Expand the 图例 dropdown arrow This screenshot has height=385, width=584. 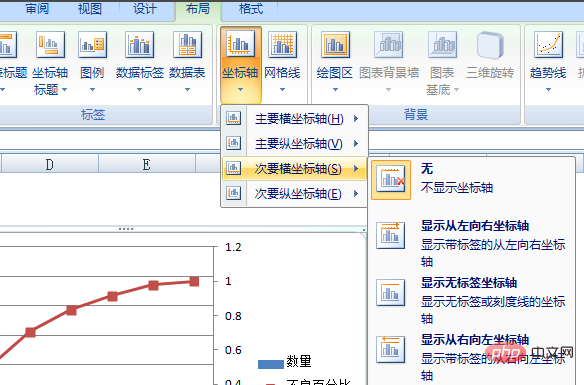[x=92, y=89]
